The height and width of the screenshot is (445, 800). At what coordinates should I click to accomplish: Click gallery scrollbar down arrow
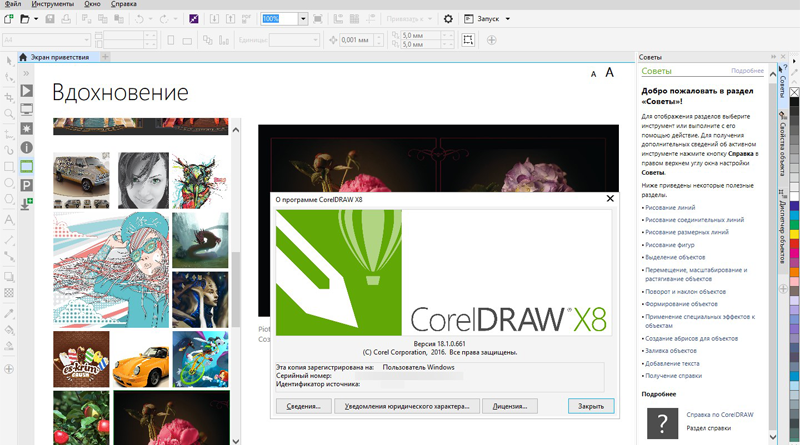(x=236, y=440)
